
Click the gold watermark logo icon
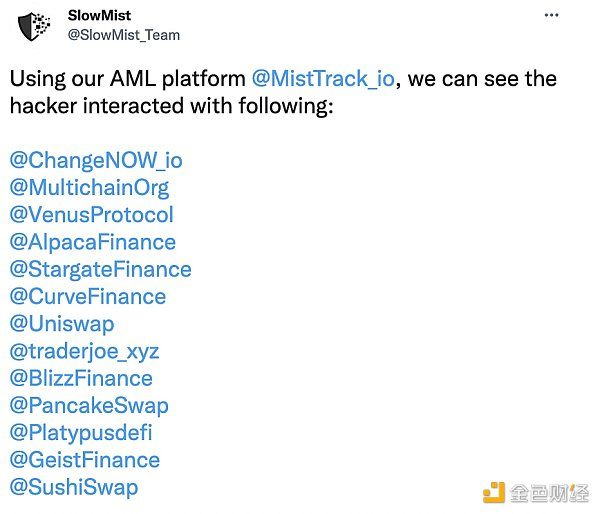pos(495,491)
